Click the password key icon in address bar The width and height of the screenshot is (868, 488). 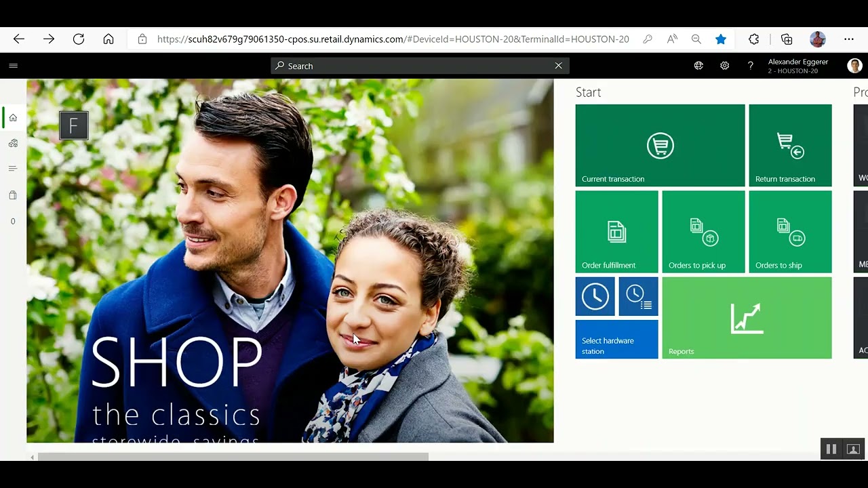point(648,39)
